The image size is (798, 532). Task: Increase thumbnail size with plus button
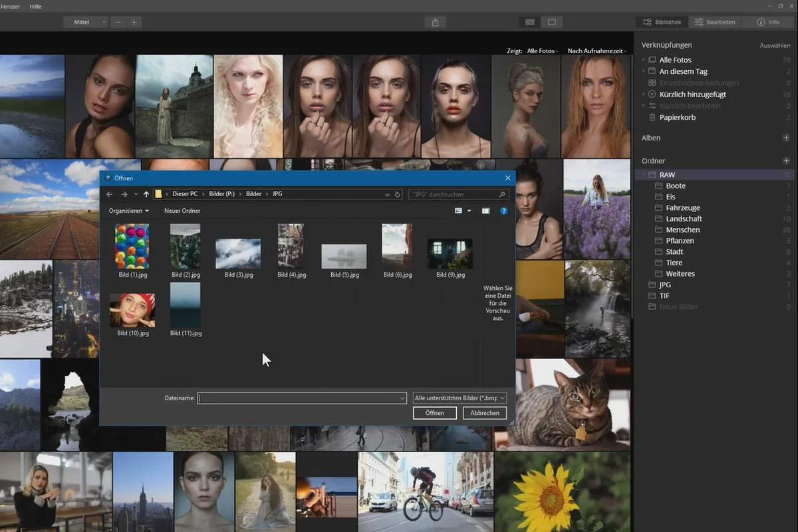click(x=134, y=22)
